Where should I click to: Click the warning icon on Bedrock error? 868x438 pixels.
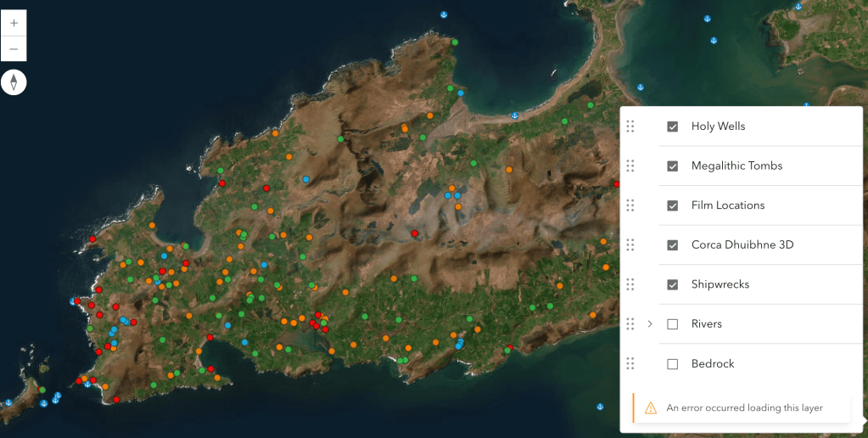tap(651, 407)
